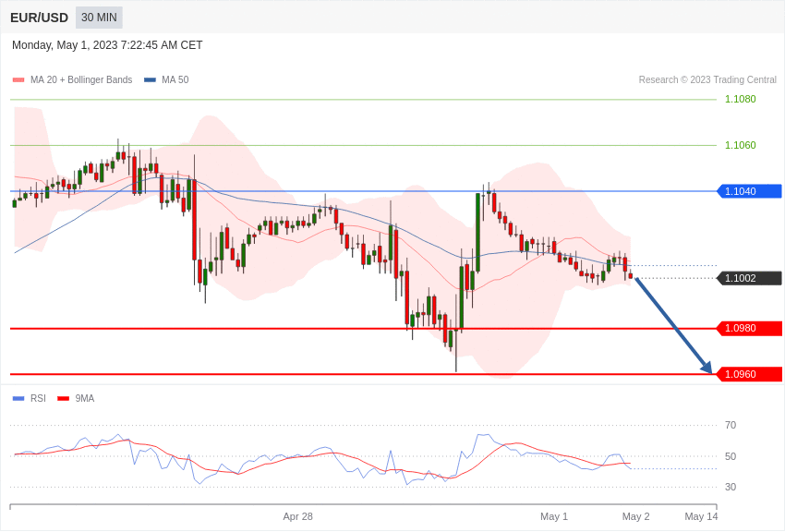
Task: Click the blue RSI legend swatch
Action: tap(18, 398)
